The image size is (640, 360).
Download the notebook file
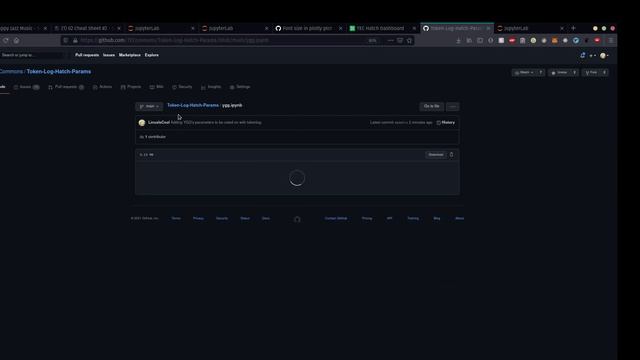[x=436, y=155]
